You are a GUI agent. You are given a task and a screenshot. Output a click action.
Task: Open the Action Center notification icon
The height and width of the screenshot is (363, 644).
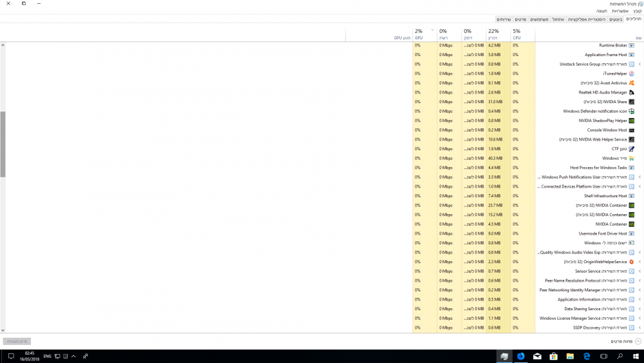click(11, 357)
